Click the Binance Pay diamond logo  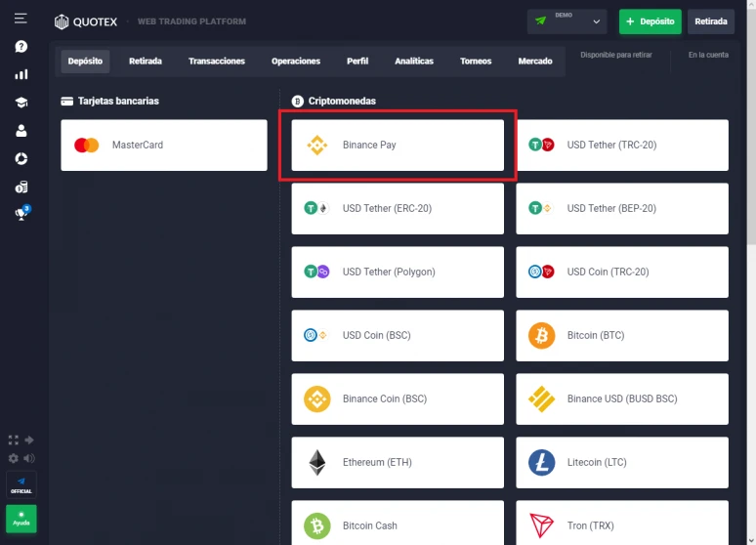pos(317,145)
